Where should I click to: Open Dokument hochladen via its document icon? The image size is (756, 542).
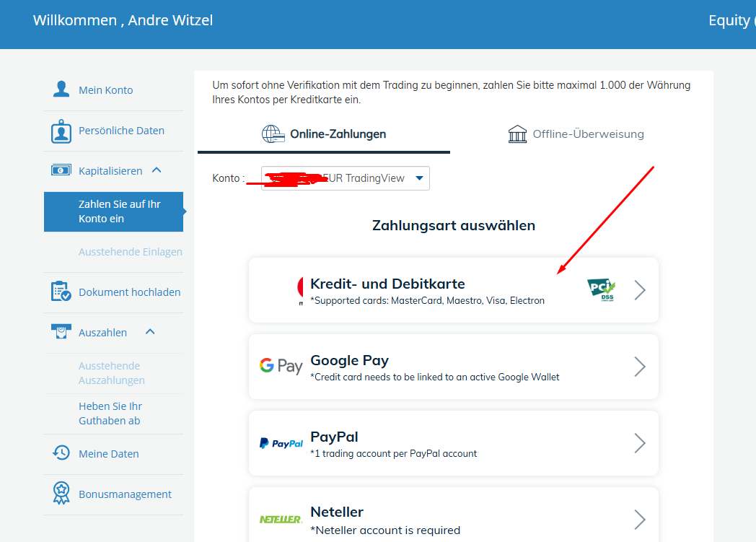point(61,292)
